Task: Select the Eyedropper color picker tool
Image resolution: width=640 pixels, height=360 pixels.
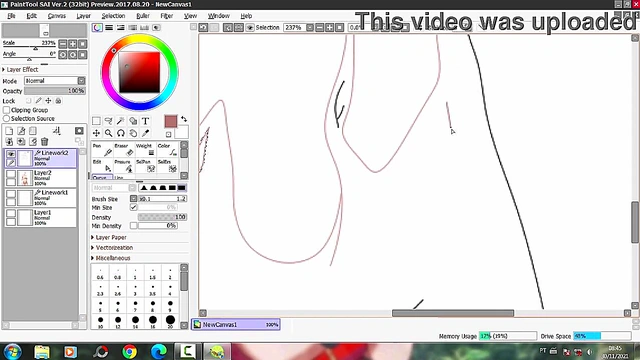Action: coord(145,133)
